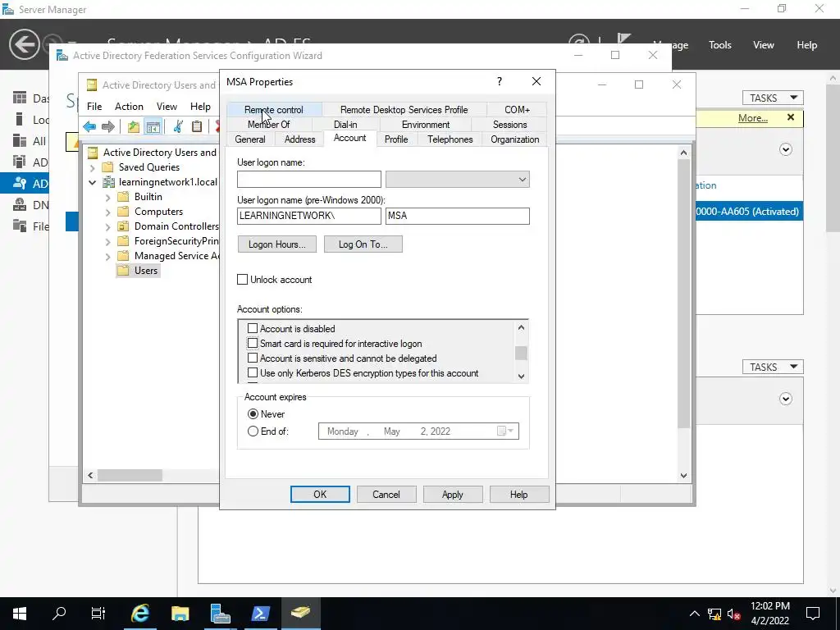Check Use only Kerberos DES encryption types
Screen dimensions: 840x630
point(253,373)
